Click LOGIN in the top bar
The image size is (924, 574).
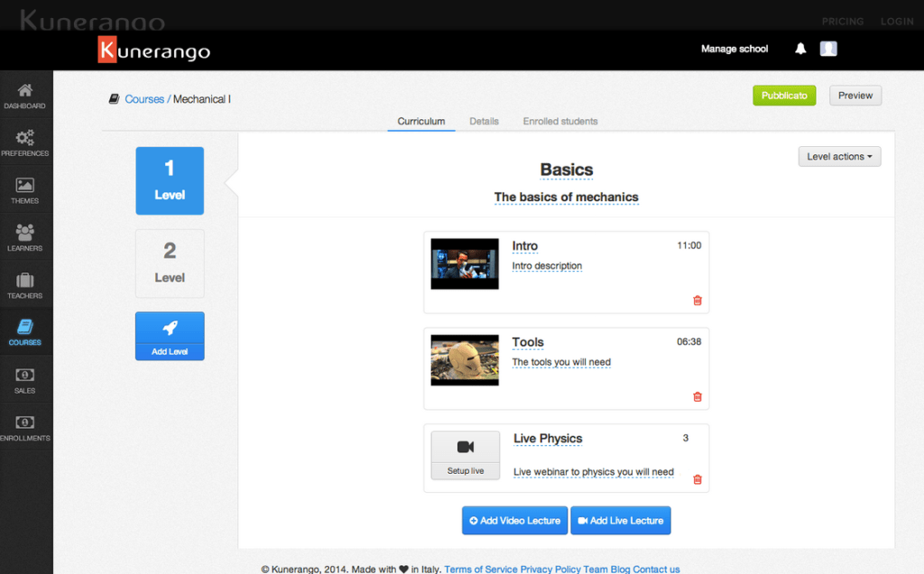897,22
